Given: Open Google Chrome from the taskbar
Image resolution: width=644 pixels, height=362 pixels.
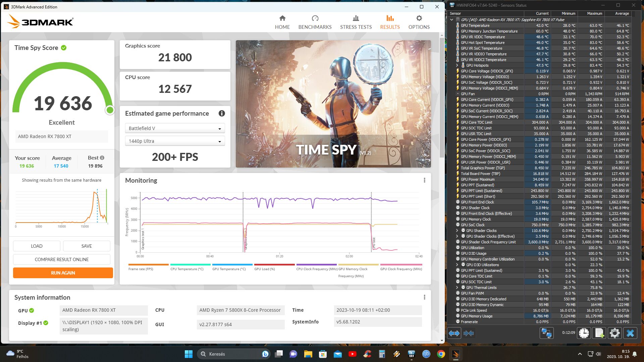Looking at the screenshot, I should (x=441, y=354).
